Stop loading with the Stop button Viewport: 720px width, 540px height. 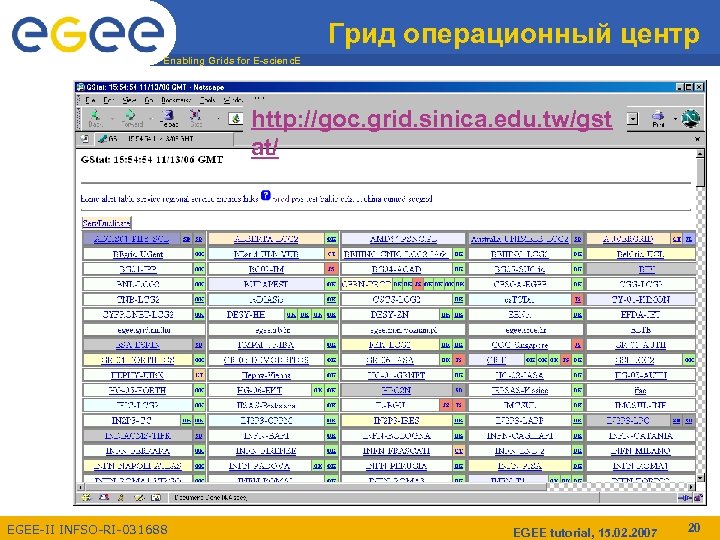196,118
